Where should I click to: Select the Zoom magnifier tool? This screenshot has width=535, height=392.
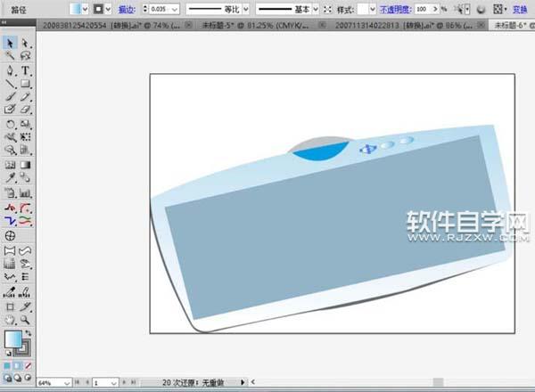coord(25,318)
